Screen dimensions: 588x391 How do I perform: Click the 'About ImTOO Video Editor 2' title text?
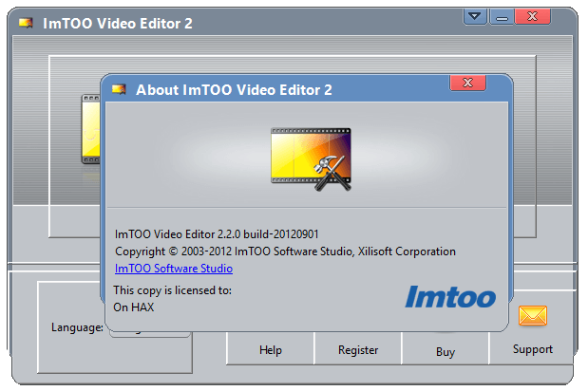click(x=234, y=90)
